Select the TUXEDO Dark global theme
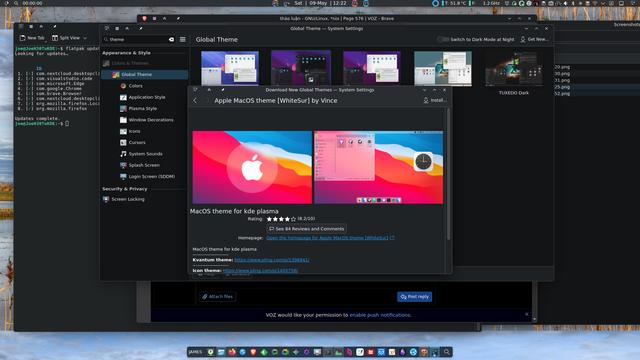Viewport: 640px width, 360px height. click(x=513, y=73)
